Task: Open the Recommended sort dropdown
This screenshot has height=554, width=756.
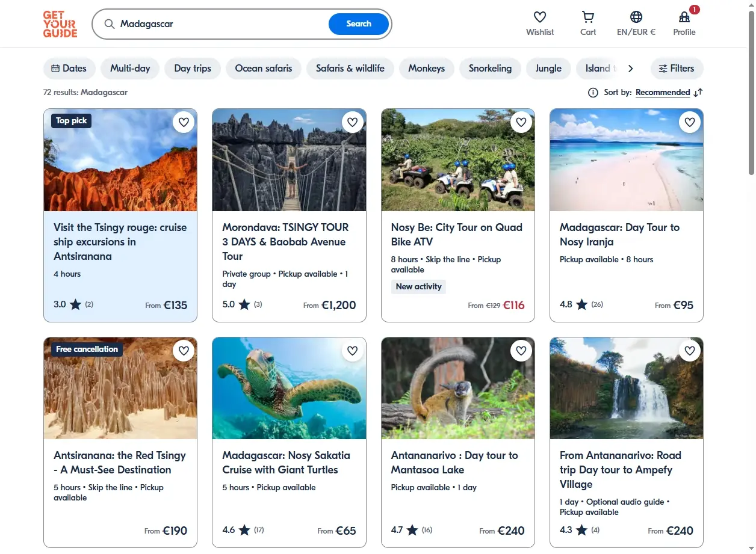Action: click(x=663, y=93)
